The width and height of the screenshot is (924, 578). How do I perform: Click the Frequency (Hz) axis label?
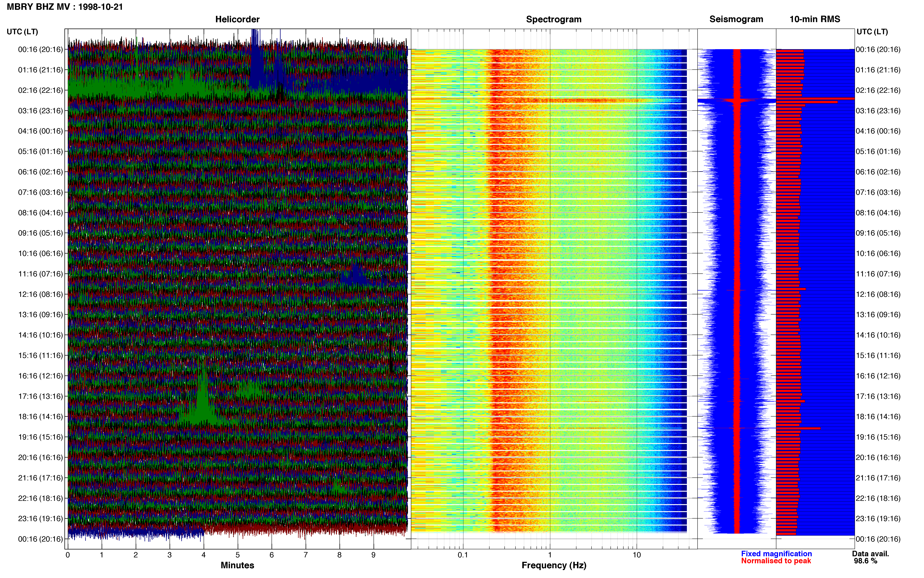[x=554, y=565]
